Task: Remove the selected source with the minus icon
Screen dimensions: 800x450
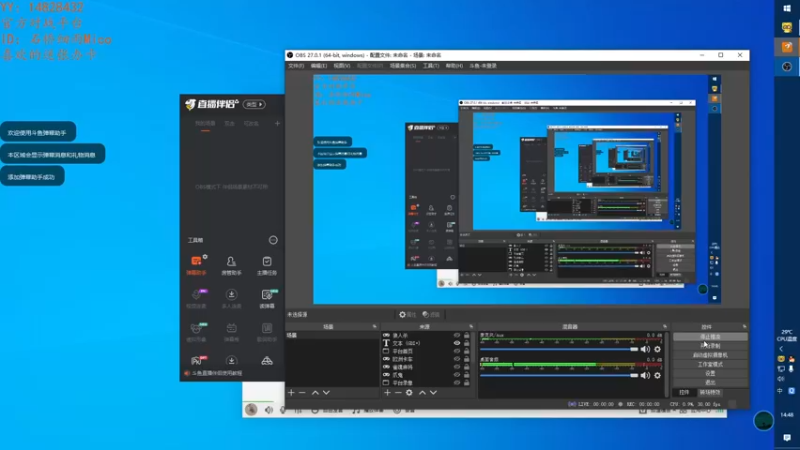Action: (398, 392)
